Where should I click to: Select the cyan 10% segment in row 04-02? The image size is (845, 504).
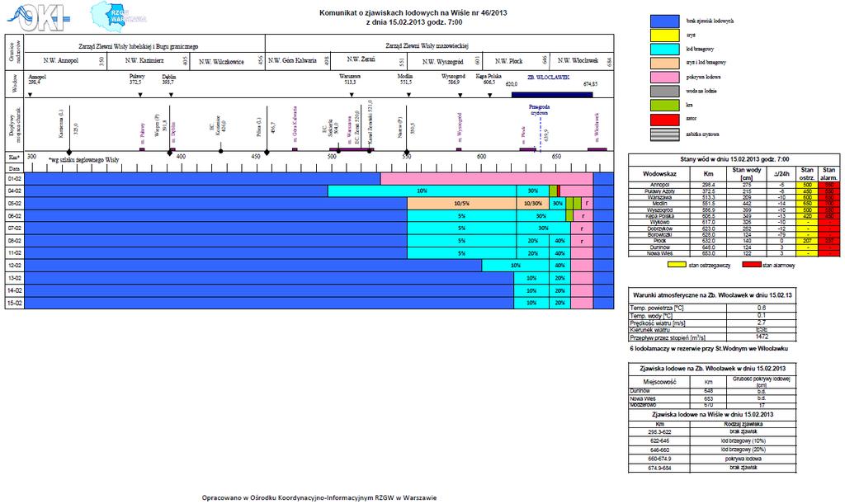pos(422,191)
